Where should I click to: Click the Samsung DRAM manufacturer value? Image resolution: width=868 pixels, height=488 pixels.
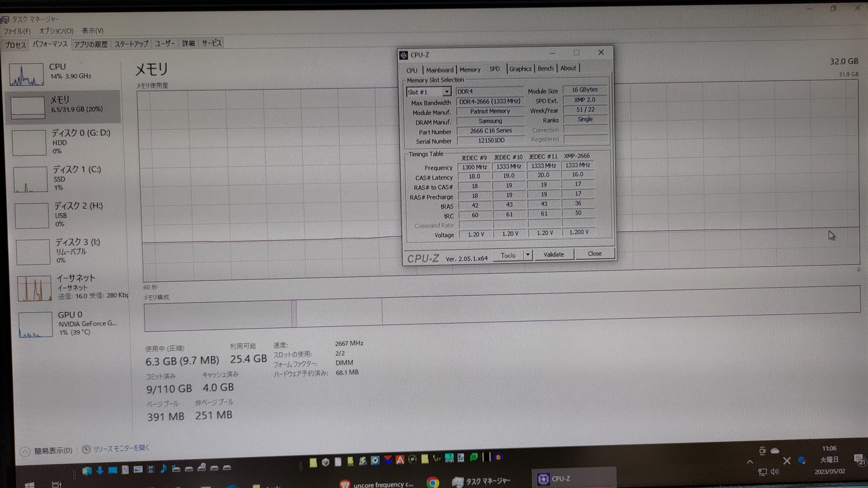coord(491,121)
